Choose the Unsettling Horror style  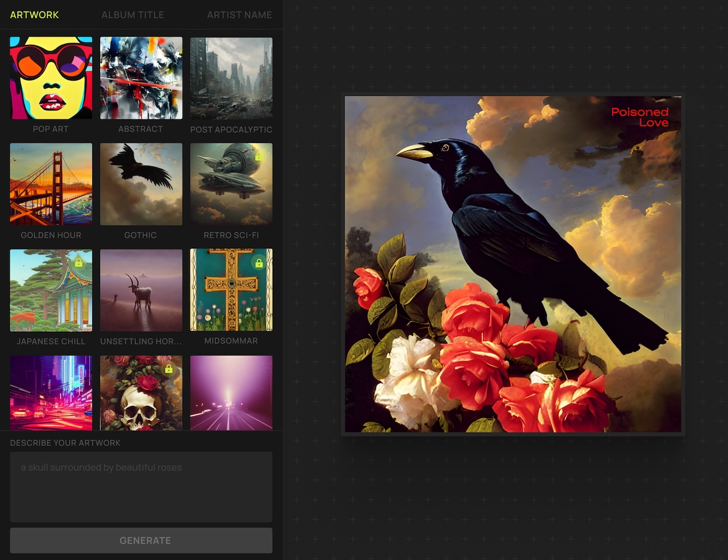141,289
